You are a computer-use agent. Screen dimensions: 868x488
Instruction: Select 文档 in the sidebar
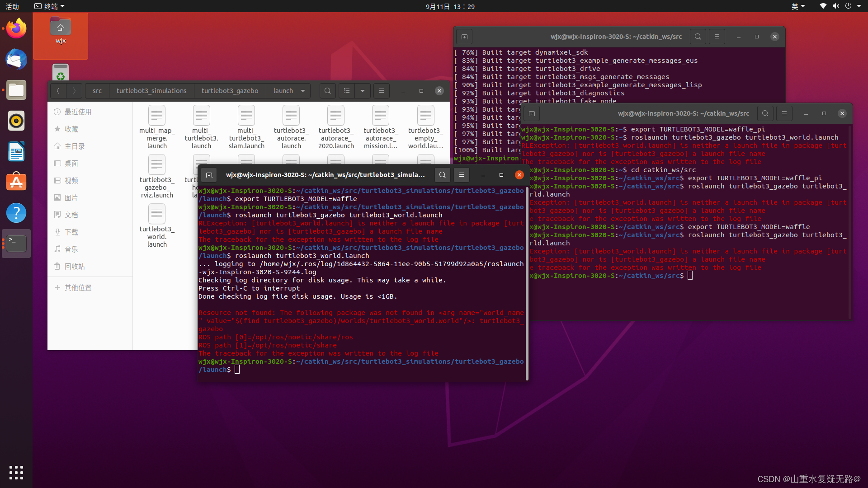[x=90, y=215]
